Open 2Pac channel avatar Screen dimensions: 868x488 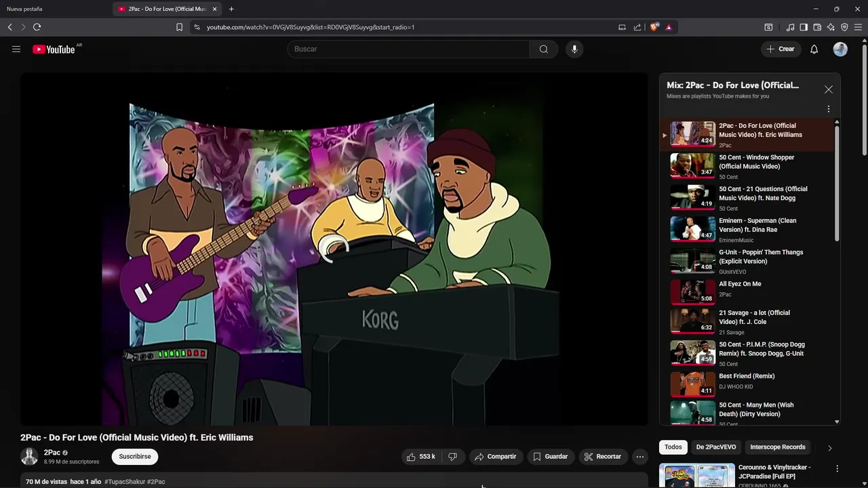point(29,456)
